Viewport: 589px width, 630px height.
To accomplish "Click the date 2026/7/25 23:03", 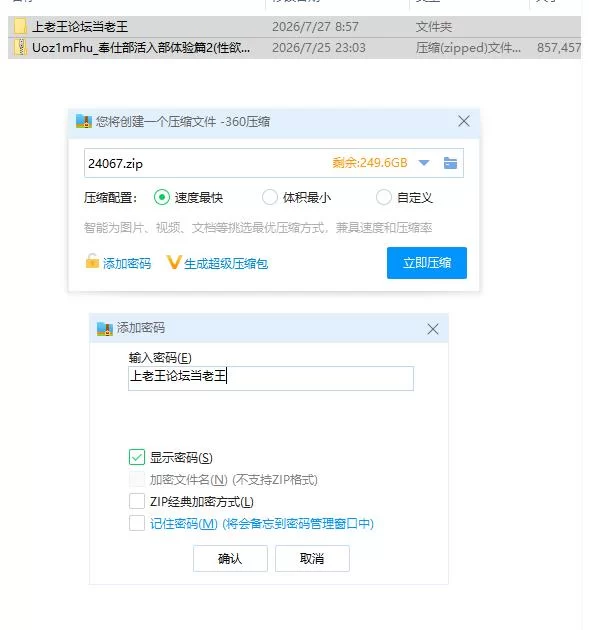I will (319, 47).
